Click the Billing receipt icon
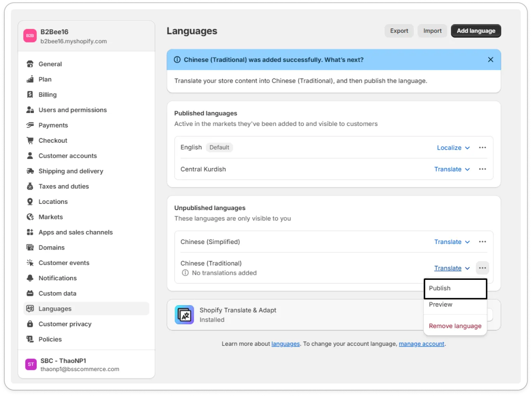The width and height of the screenshot is (532, 396). (30, 94)
